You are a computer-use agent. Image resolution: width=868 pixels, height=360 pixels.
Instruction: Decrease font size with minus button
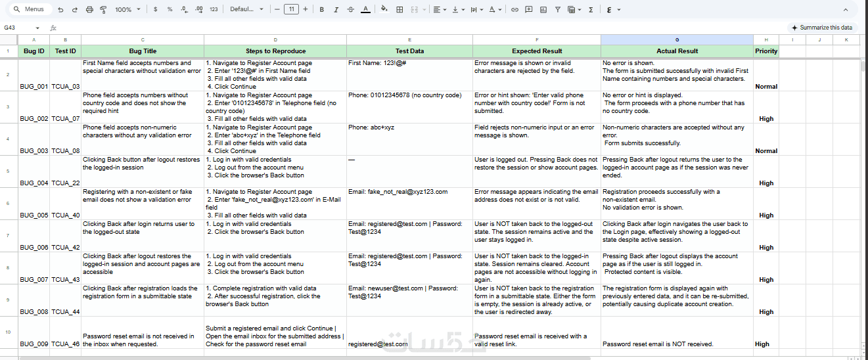click(277, 10)
